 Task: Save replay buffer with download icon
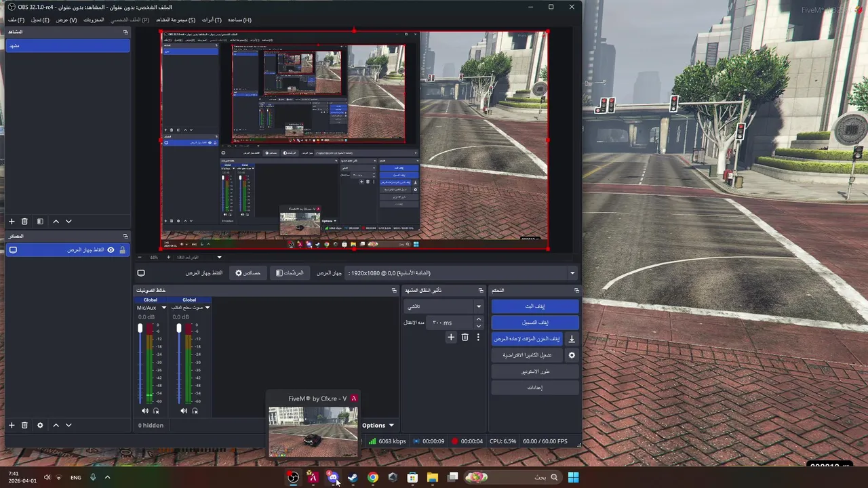(x=572, y=339)
